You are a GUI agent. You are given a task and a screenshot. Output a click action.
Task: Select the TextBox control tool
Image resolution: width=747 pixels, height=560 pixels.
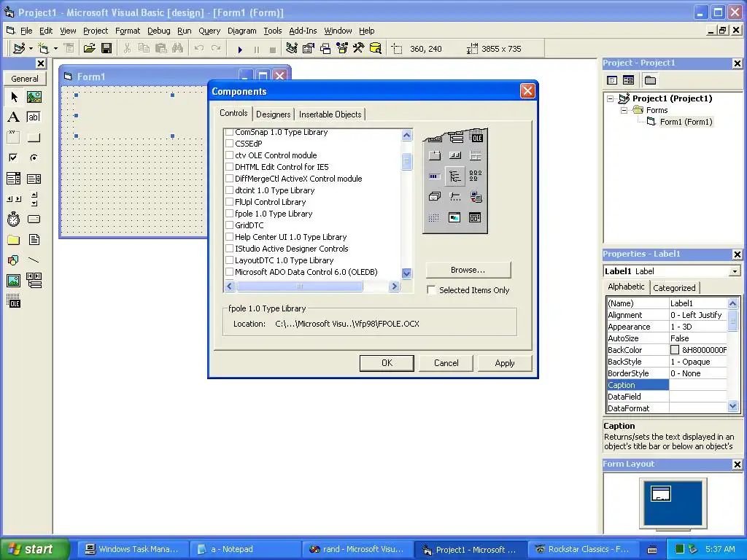[34, 117]
